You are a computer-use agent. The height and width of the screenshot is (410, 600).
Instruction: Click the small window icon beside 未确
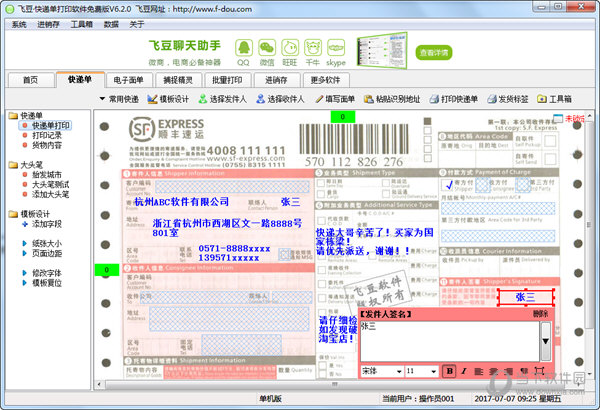coord(558,119)
